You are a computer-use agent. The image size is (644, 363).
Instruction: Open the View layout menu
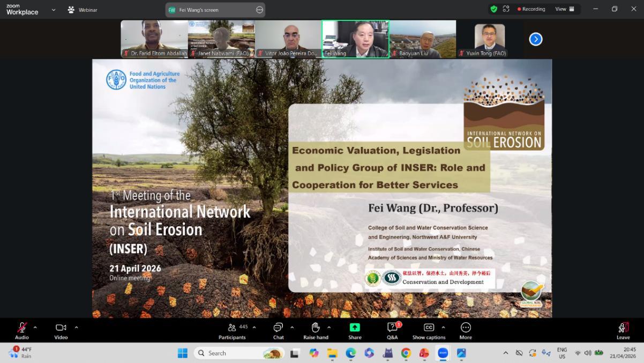[x=565, y=9]
